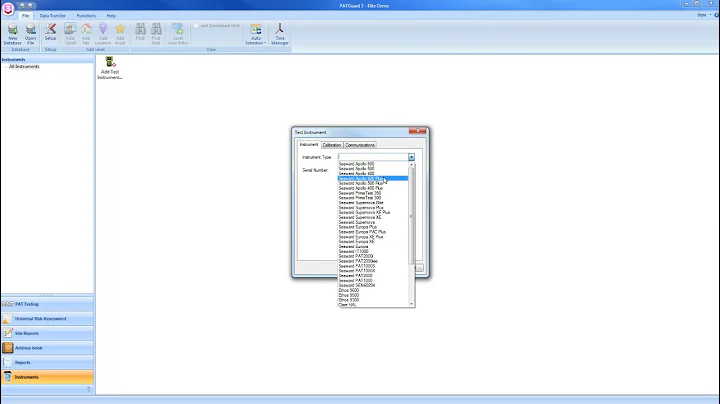Screen dimensions: 720x404
Task: Click in the Instrument Type field
Action: tap(372, 157)
